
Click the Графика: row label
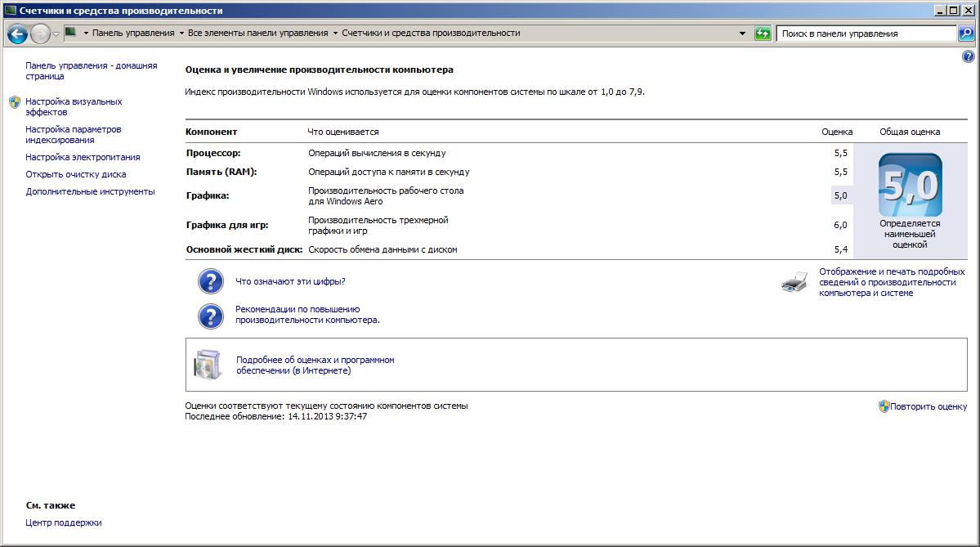point(208,195)
